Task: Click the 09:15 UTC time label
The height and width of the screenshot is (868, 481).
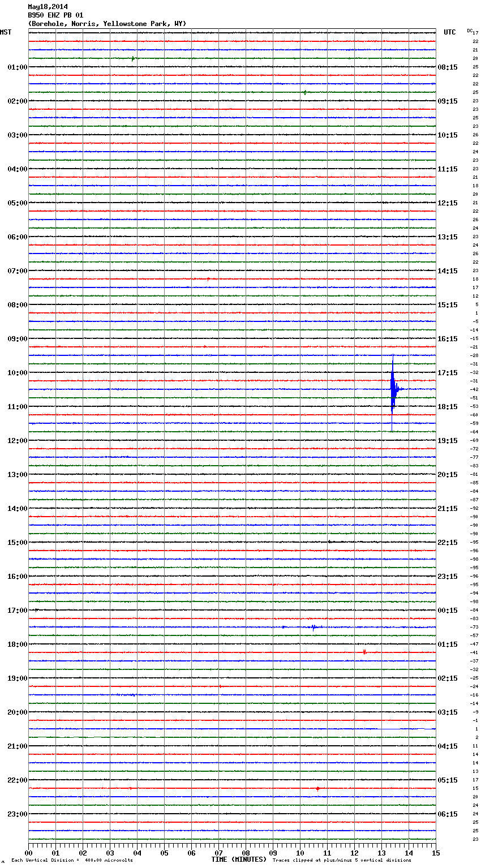Action: pos(448,101)
